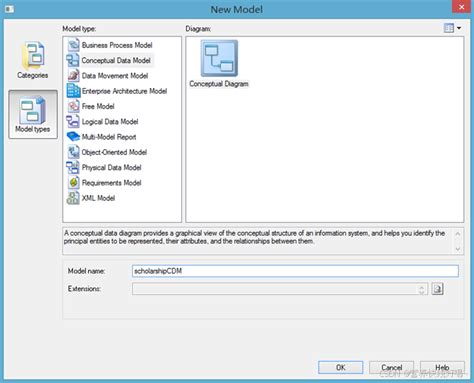Switch to the Model types view
The image size is (474, 383).
click(33, 114)
